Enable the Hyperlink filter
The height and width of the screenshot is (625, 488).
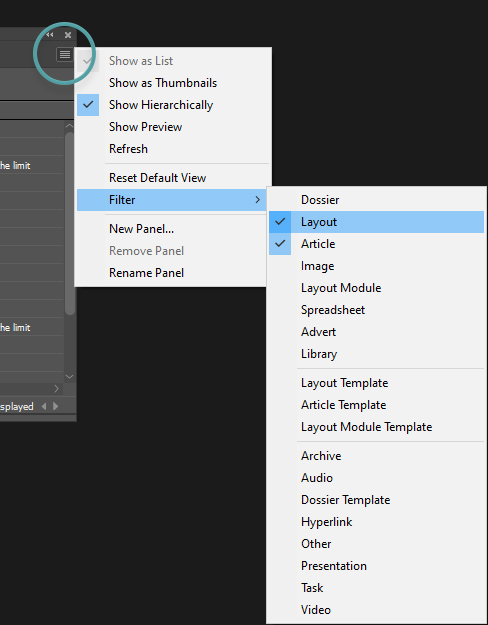[x=376, y=522]
